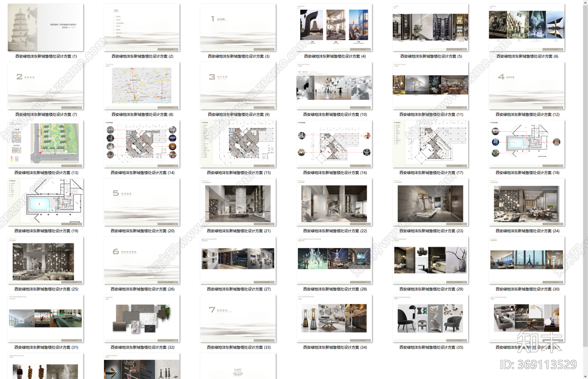Image resolution: width=588 pixels, height=379 pixels.
Task: Click file name '西安绿地沣东新城售楼处设计方案 (19)'
Action: coord(46,231)
